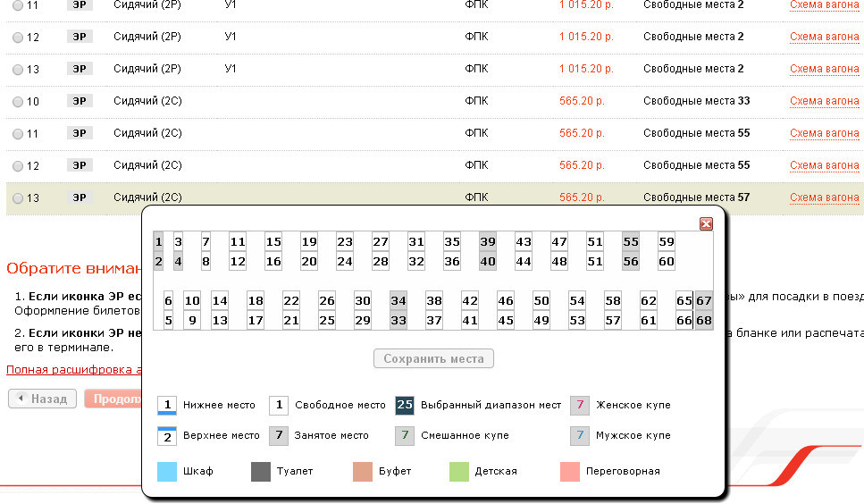Choose wagon 13 radio with 57 free seats
Screen dimensions: 864x504
(17, 198)
